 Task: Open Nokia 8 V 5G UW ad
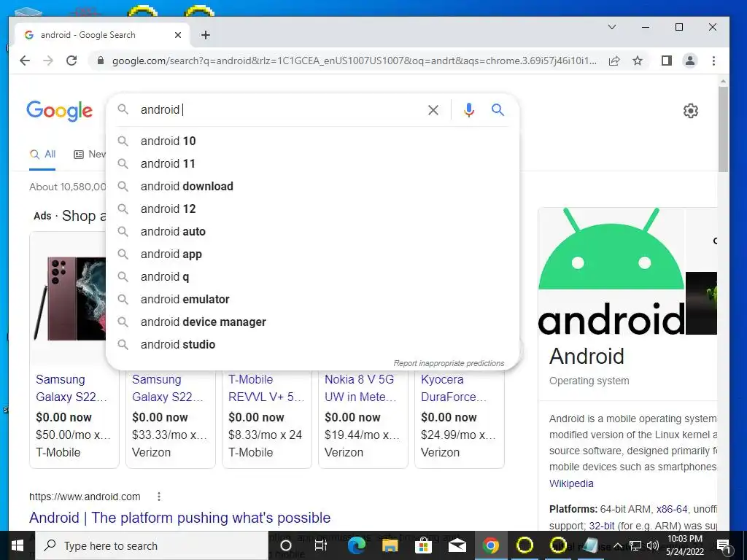click(x=360, y=388)
